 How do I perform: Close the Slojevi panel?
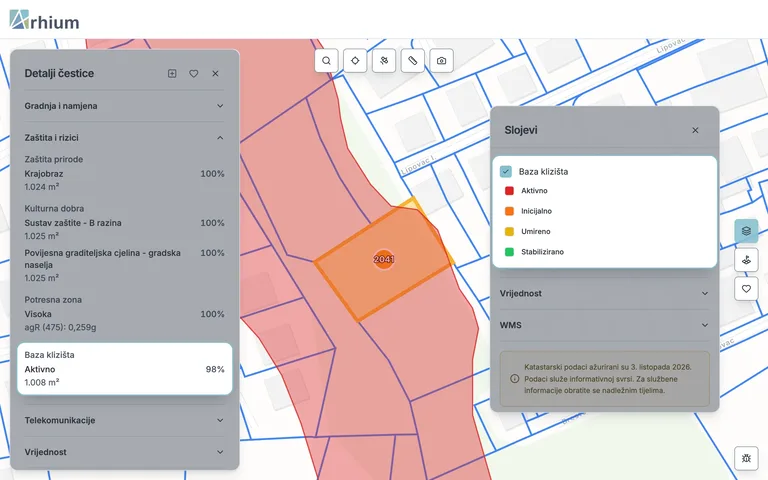[x=695, y=130]
